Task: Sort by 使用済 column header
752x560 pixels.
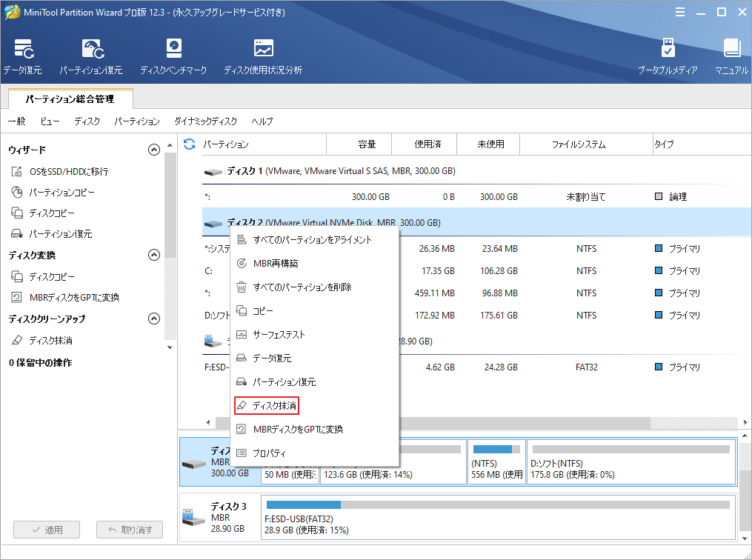Action: [x=424, y=144]
